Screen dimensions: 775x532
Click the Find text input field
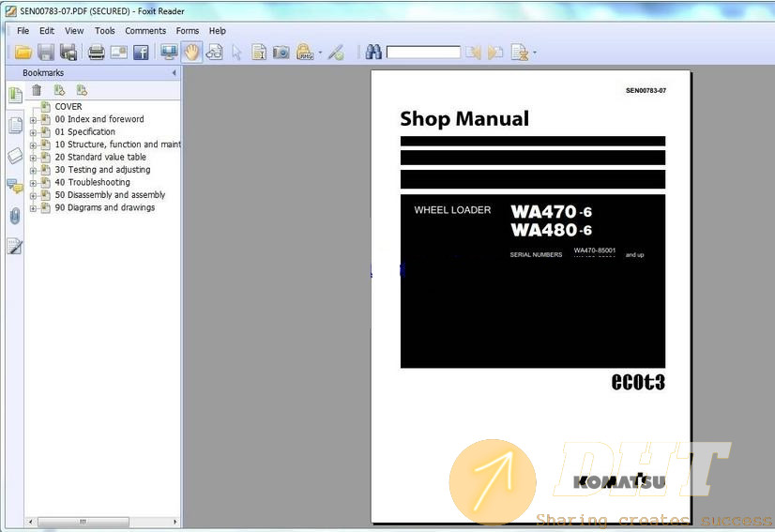pyautogui.click(x=423, y=52)
